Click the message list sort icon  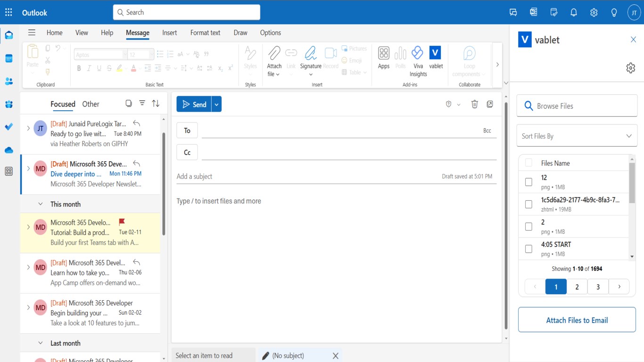(x=156, y=103)
